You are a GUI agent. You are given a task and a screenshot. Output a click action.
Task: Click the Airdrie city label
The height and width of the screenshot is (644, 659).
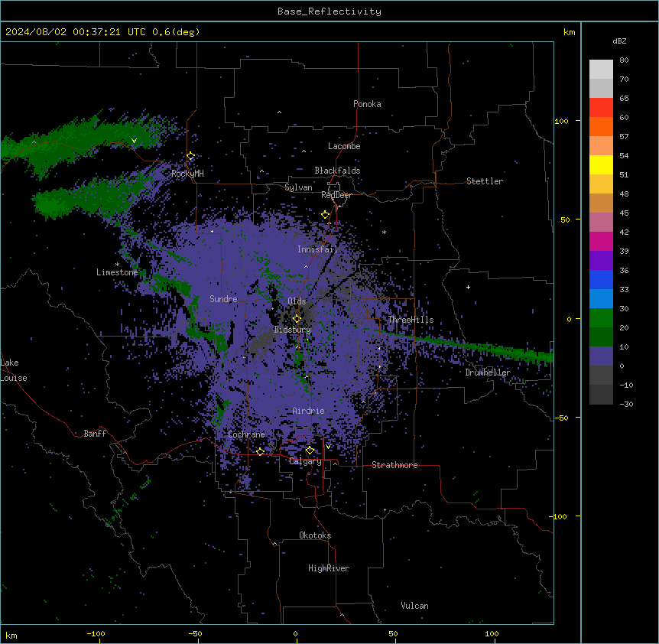click(x=309, y=411)
